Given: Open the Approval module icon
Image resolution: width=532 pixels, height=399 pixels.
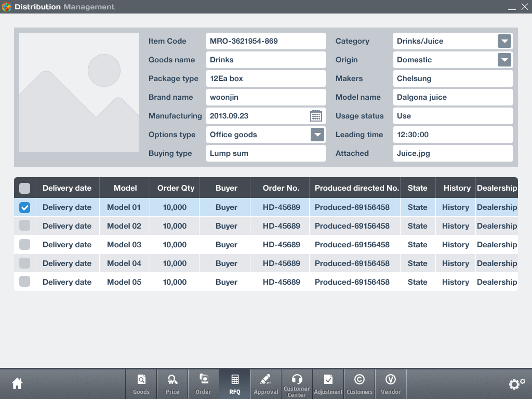Looking at the screenshot, I should tap(265, 383).
